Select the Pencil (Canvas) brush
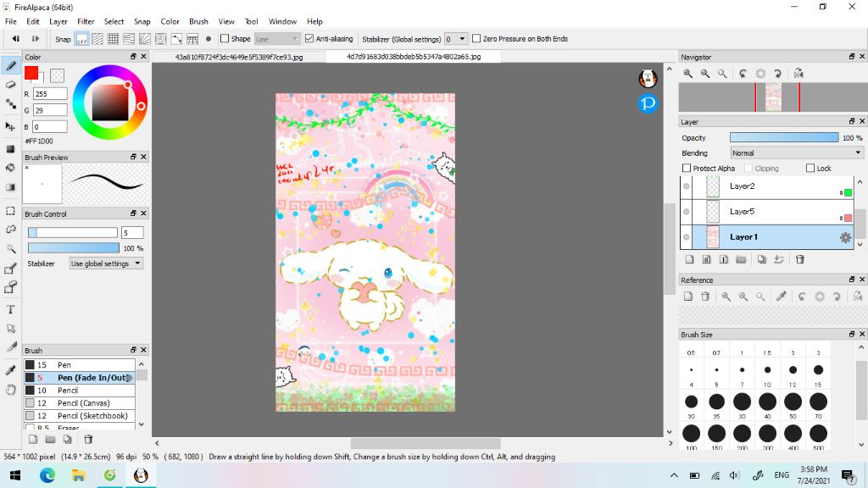Screen dimensions: 868x488 click(x=79, y=403)
